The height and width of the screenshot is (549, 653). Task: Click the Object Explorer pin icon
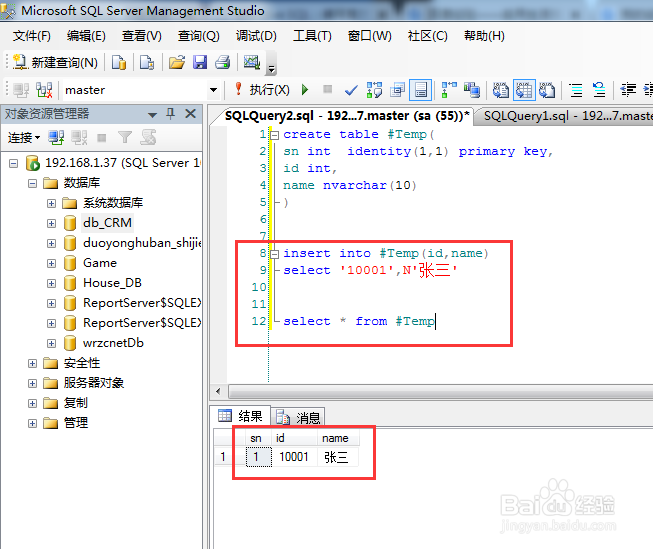170,114
